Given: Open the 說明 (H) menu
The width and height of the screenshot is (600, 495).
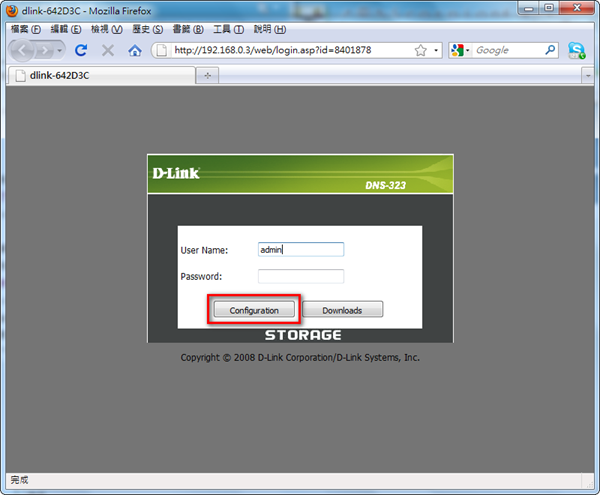Looking at the screenshot, I should (269, 29).
